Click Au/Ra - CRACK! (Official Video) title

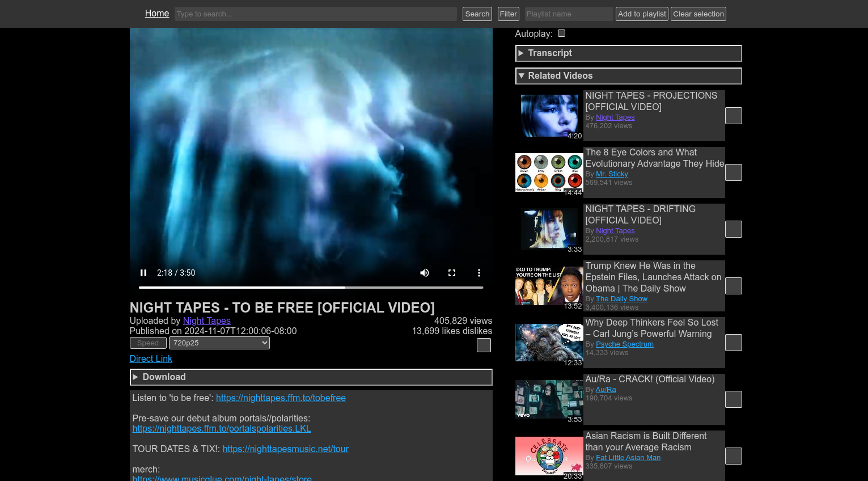pyautogui.click(x=650, y=379)
